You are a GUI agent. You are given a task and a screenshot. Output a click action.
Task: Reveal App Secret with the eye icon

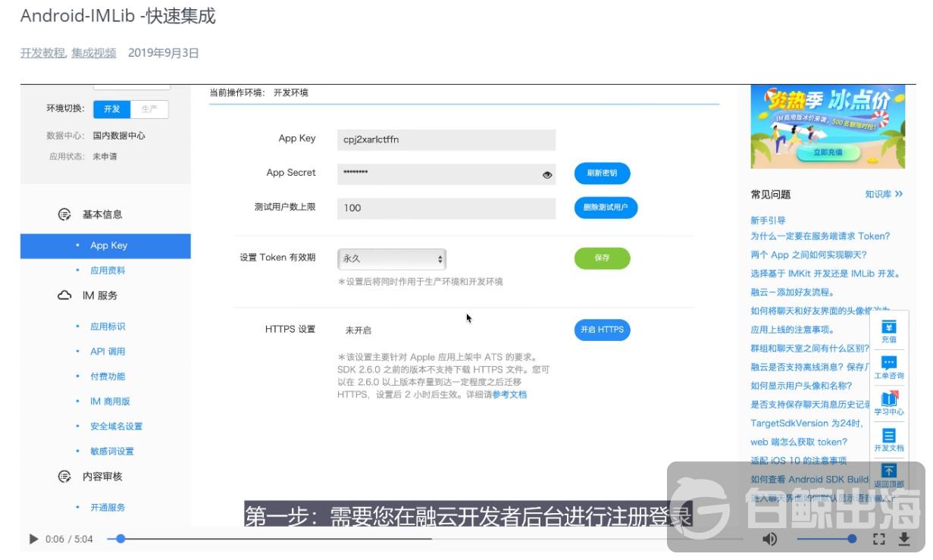point(547,174)
